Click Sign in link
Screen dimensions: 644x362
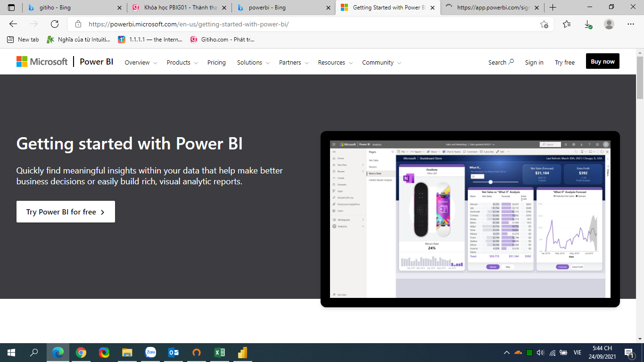[534, 62]
